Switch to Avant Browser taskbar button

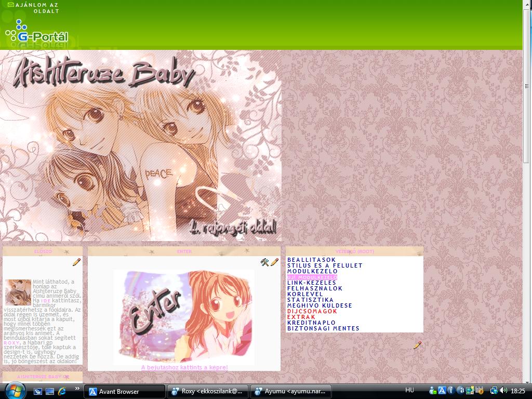[125, 392]
